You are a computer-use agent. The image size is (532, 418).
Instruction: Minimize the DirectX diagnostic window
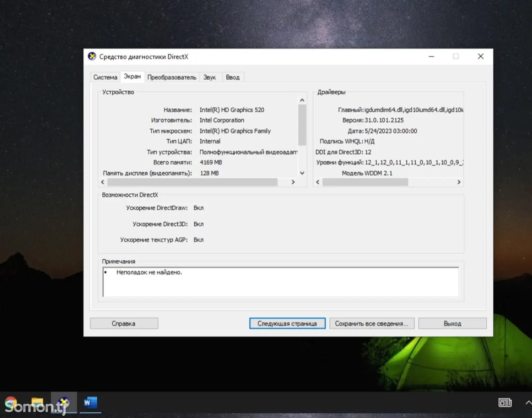coord(431,56)
